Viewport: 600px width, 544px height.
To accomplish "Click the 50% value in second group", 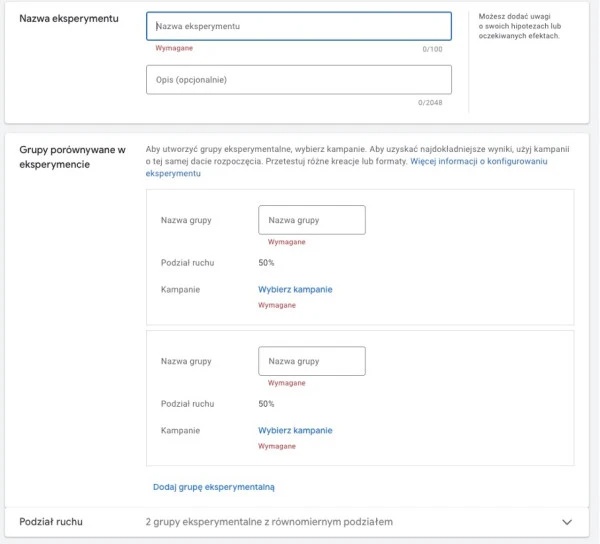I will click(x=266, y=404).
